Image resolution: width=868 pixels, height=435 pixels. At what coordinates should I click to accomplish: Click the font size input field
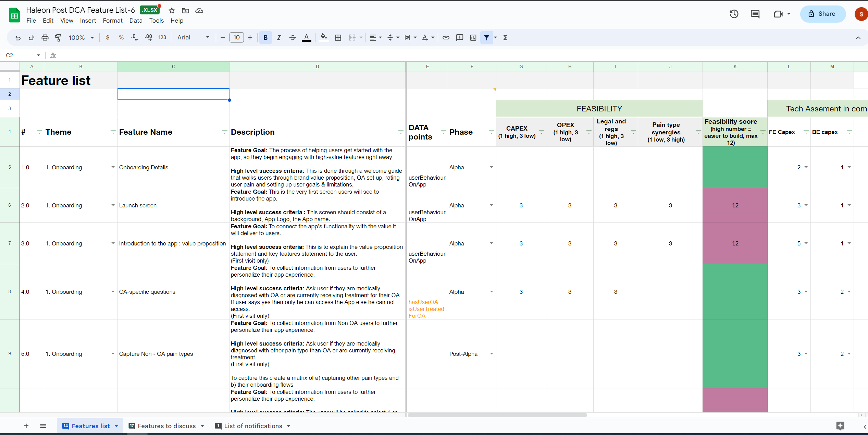point(236,38)
